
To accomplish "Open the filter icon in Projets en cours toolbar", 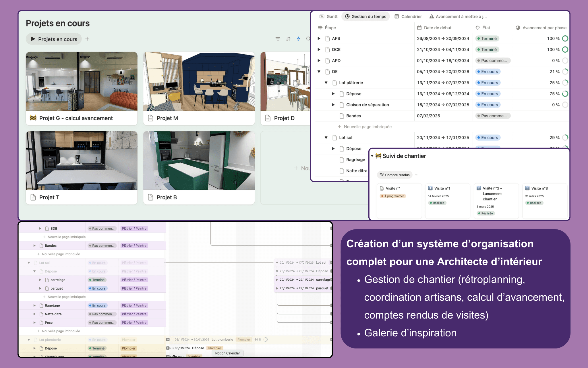I will click(x=277, y=39).
